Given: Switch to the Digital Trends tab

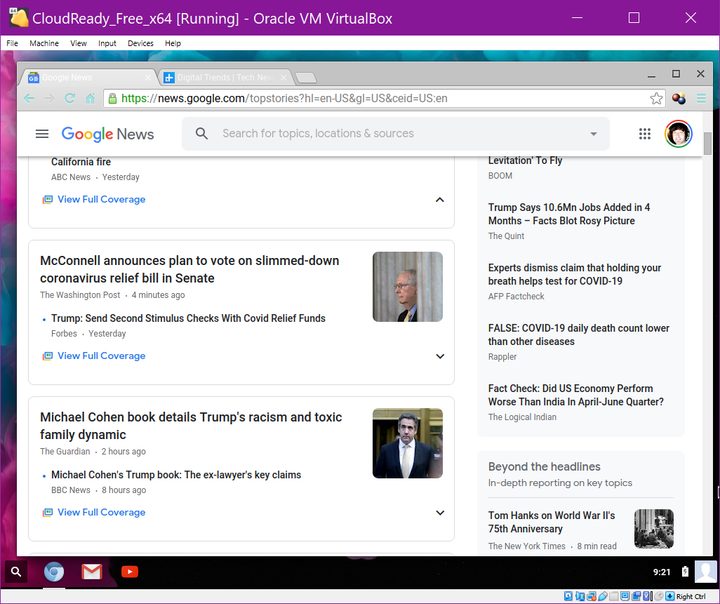Looking at the screenshot, I should click(225, 77).
